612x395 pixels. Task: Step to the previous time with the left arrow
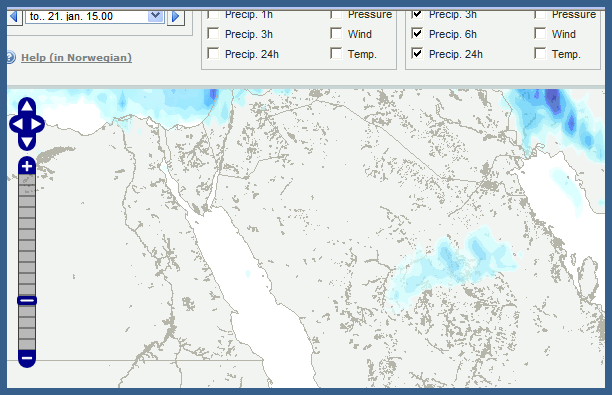point(15,16)
